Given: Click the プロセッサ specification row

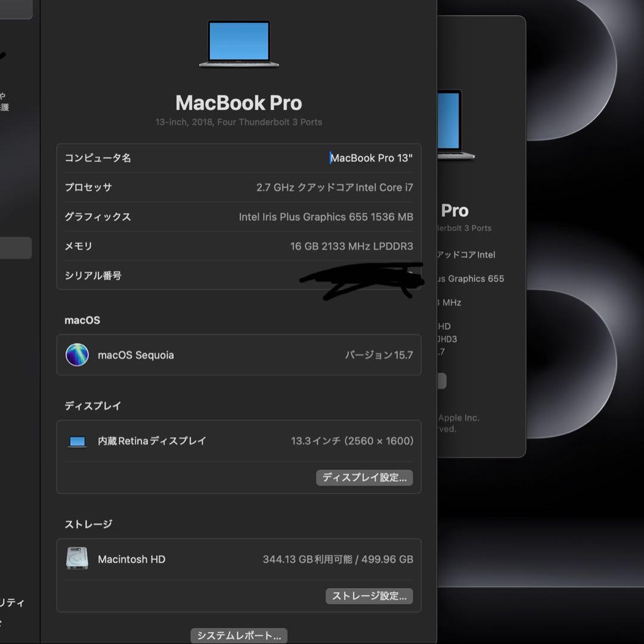Looking at the screenshot, I should 239,187.
